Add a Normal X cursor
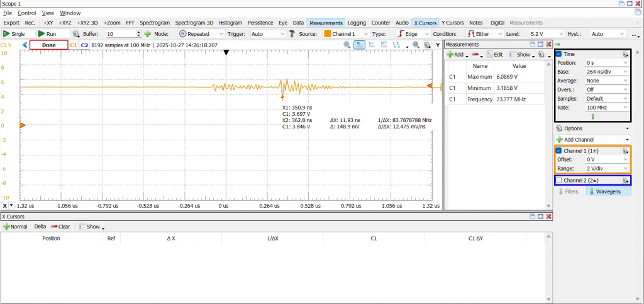 (15, 227)
